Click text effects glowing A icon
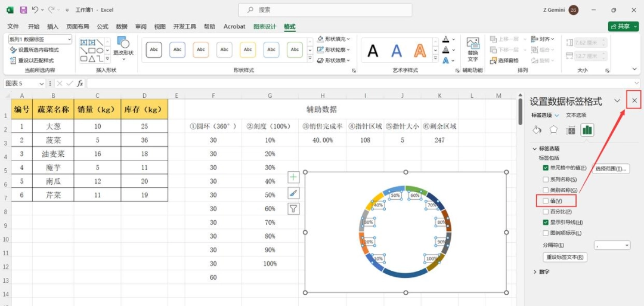Image resolution: width=644 pixels, height=306 pixels. 446,60
